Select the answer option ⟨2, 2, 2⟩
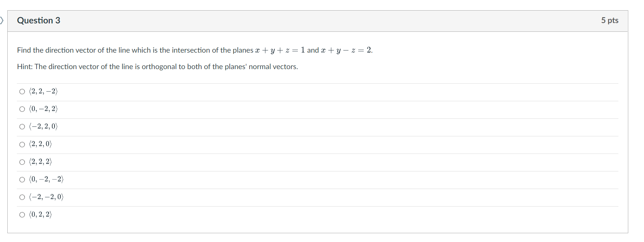Image resolution: width=644 pixels, height=242 pixels. click(22, 162)
